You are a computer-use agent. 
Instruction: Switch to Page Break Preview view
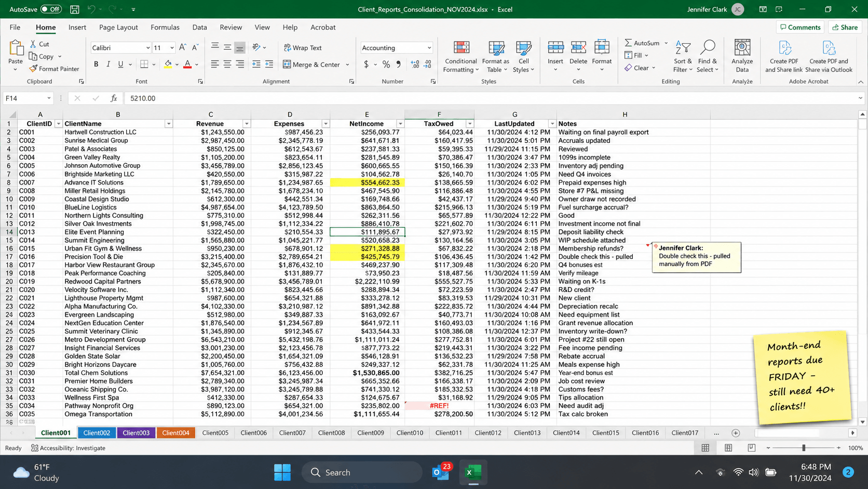[751, 447]
